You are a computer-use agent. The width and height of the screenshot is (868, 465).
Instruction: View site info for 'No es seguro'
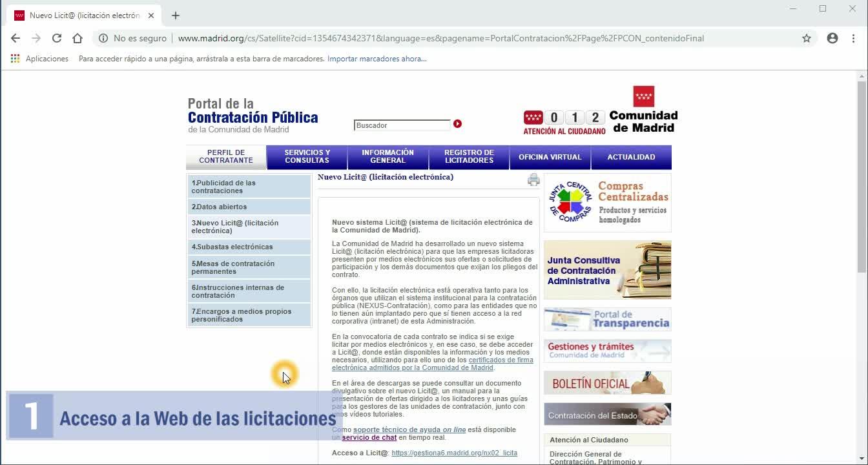coord(132,38)
